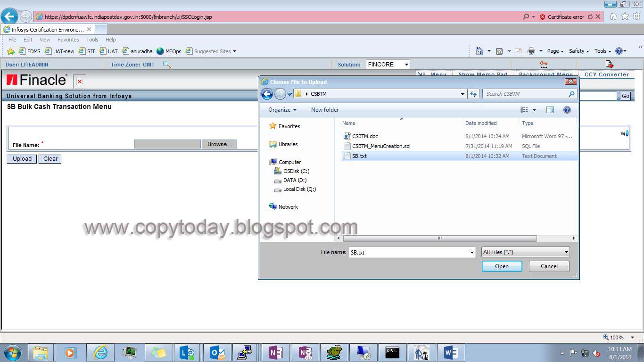Click the Clear button
The image size is (644, 362).
(x=50, y=159)
